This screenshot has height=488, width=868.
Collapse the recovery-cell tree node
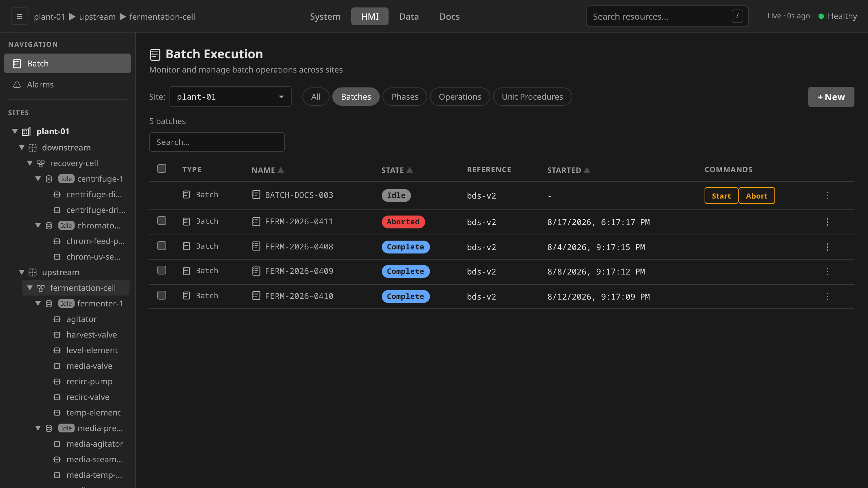pos(30,163)
